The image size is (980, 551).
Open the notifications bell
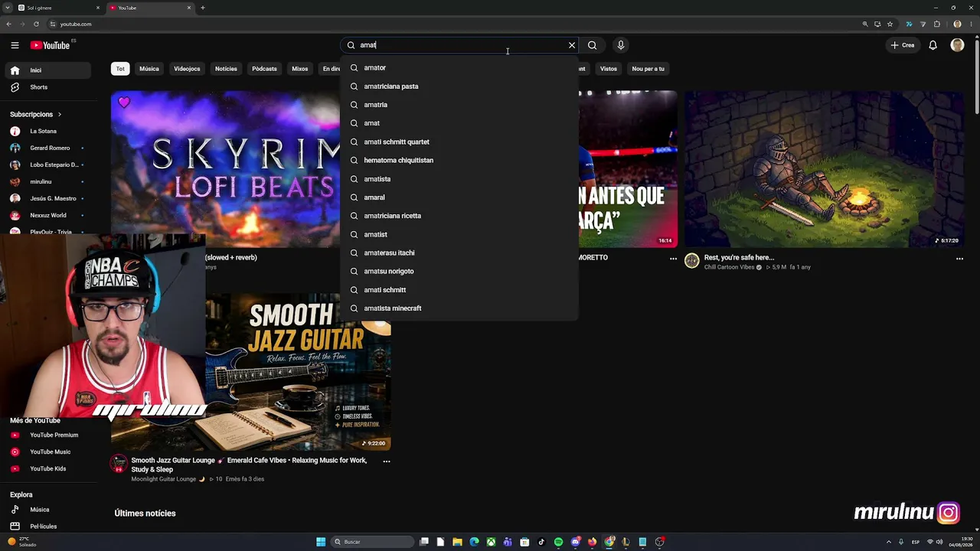[x=933, y=45]
